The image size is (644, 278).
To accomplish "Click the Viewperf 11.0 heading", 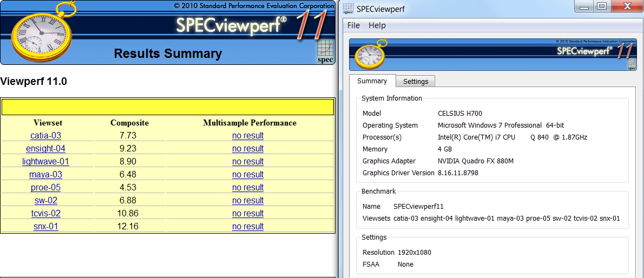I will coord(34,81).
